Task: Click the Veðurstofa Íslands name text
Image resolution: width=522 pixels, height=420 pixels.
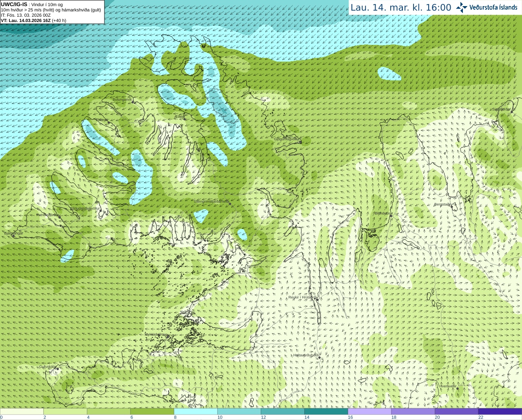Action: pos(493,7)
